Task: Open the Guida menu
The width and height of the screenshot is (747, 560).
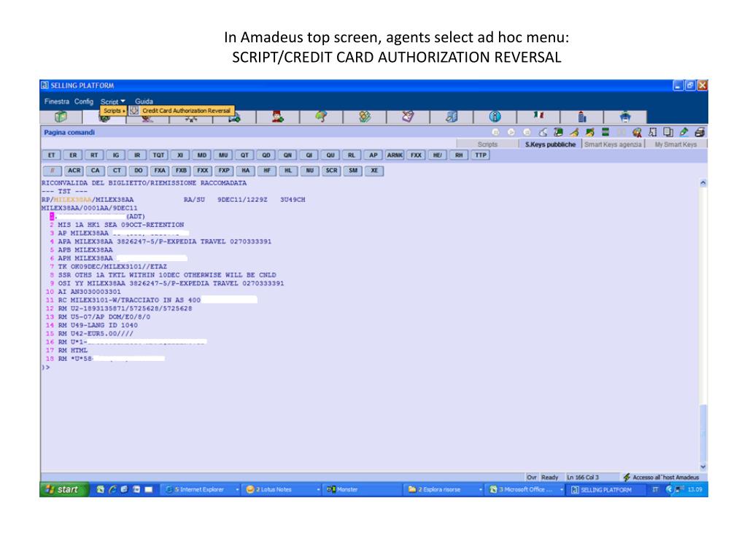Action: 144,101
